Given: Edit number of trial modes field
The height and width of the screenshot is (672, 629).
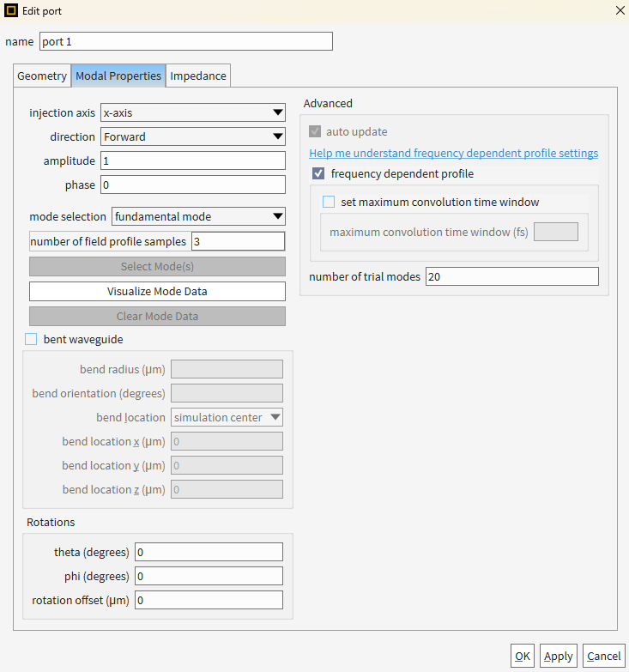Looking at the screenshot, I should 512,276.
